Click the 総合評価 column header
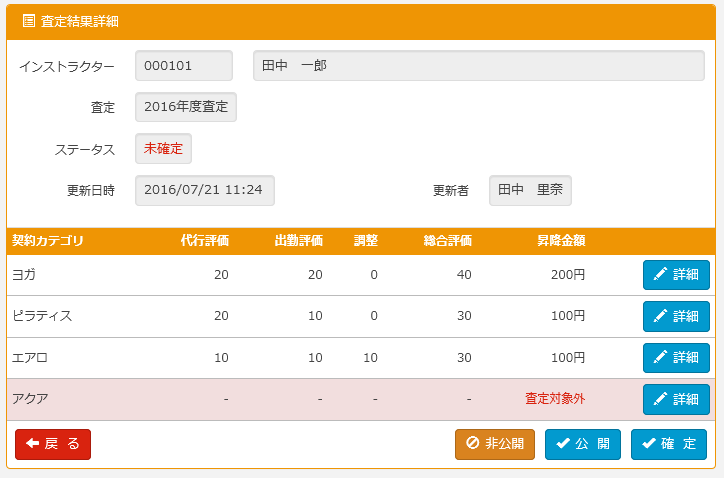This screenshot has width=724, height=478. [x=447, y=241]
